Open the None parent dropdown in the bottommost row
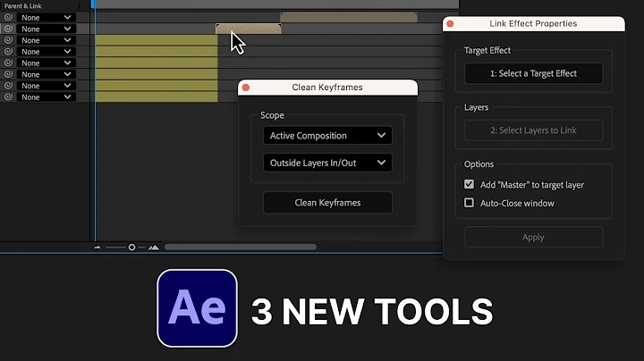Image resolution: width=644 pixels, height=361 pixels. pyautogui.click(x=47, y=97)
